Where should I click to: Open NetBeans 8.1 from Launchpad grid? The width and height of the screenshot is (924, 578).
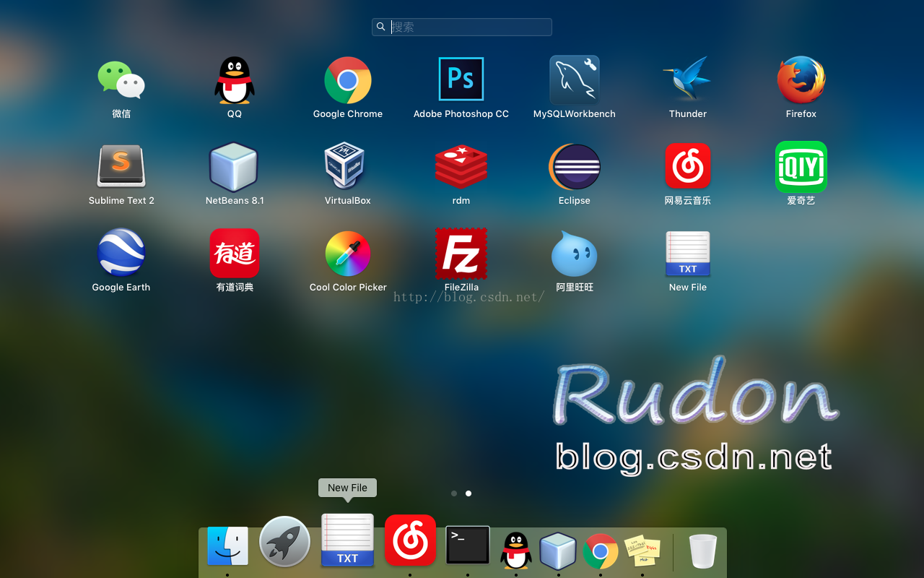pos(234,166)
